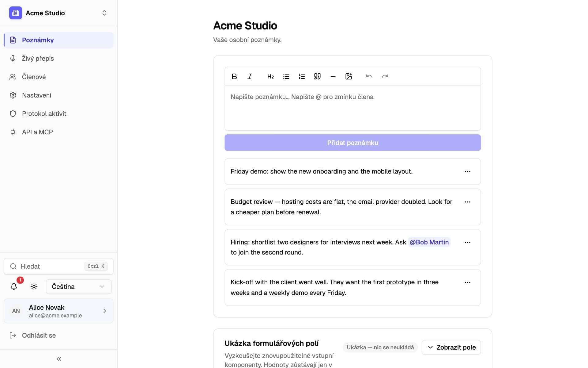The height and width of the screenshot is (368, 588).
Task: Toggle italic formatting in note editor
Action: tap(250, 76)
